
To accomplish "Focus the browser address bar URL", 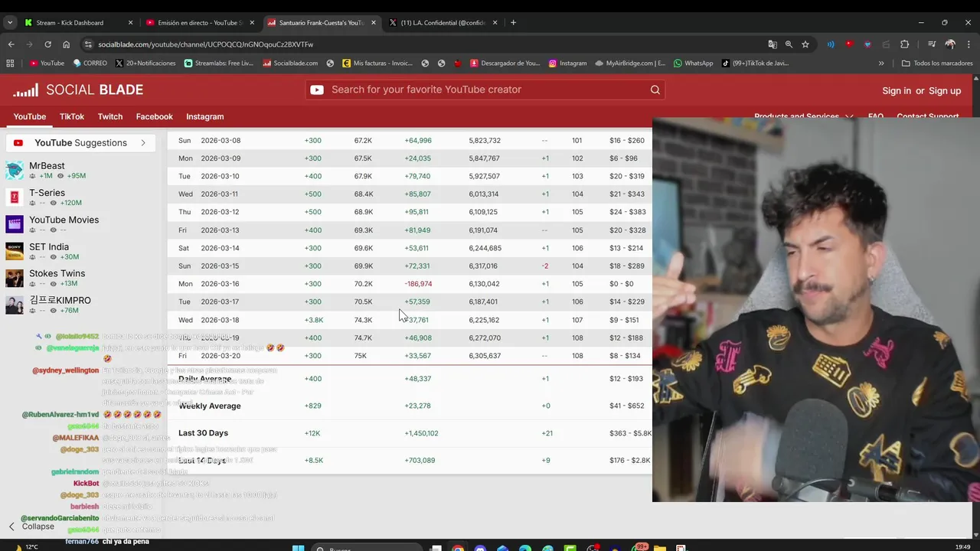I will [x=205, y=44].
